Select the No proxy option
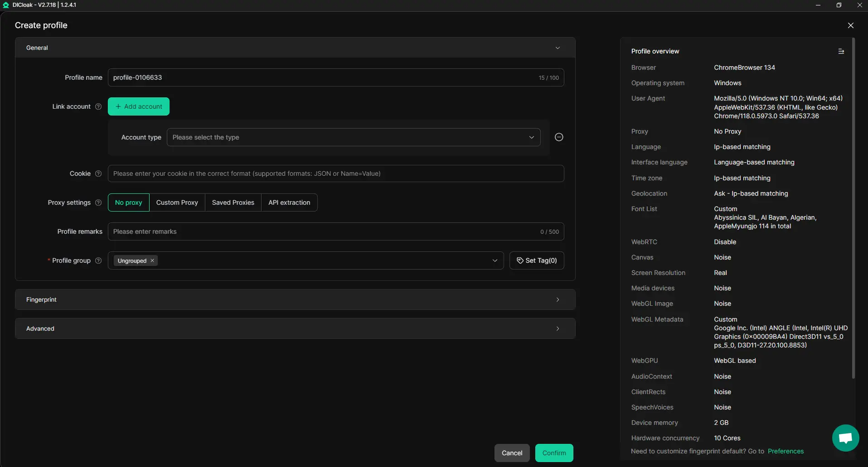 [x=128, y=202]
